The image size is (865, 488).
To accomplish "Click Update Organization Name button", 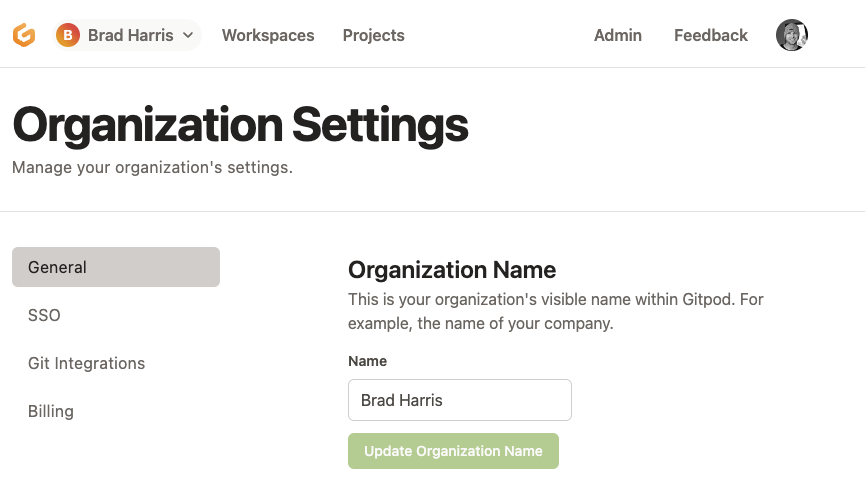I will tap(453, 451).
